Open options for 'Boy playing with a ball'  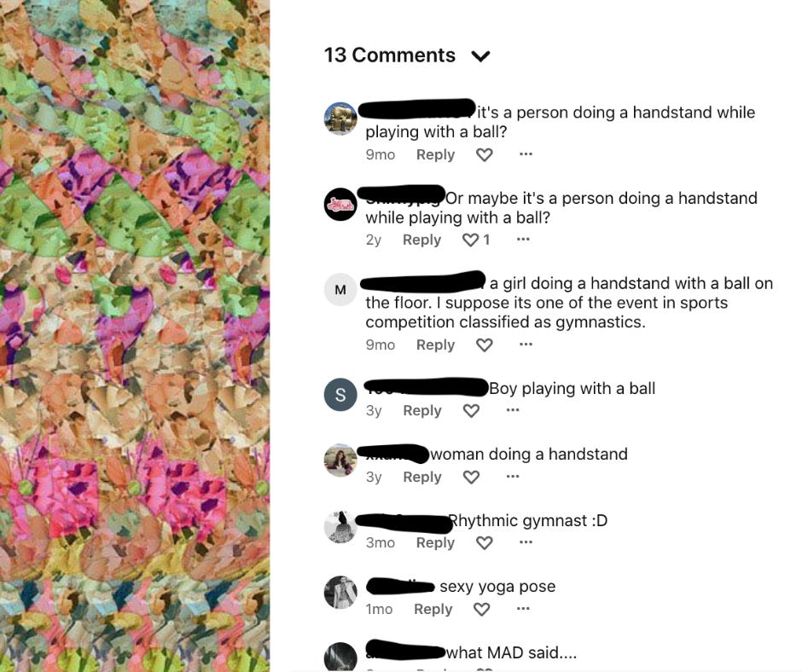point(513,409)
